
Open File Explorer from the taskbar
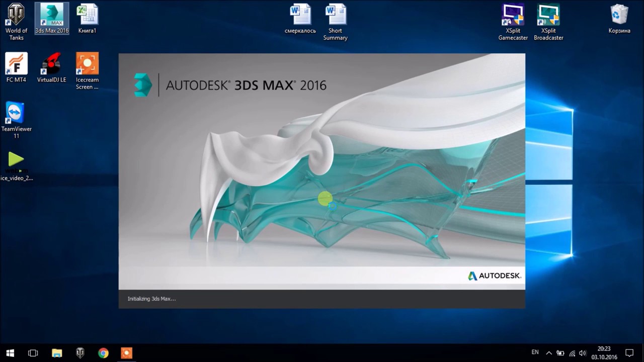click(x=57, y=353)
